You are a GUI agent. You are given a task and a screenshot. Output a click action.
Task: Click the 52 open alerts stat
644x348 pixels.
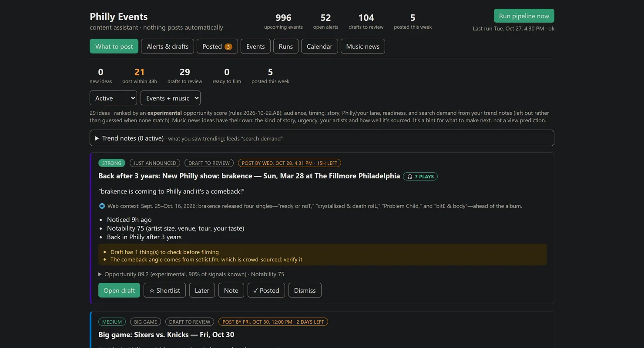coord(325,21)
